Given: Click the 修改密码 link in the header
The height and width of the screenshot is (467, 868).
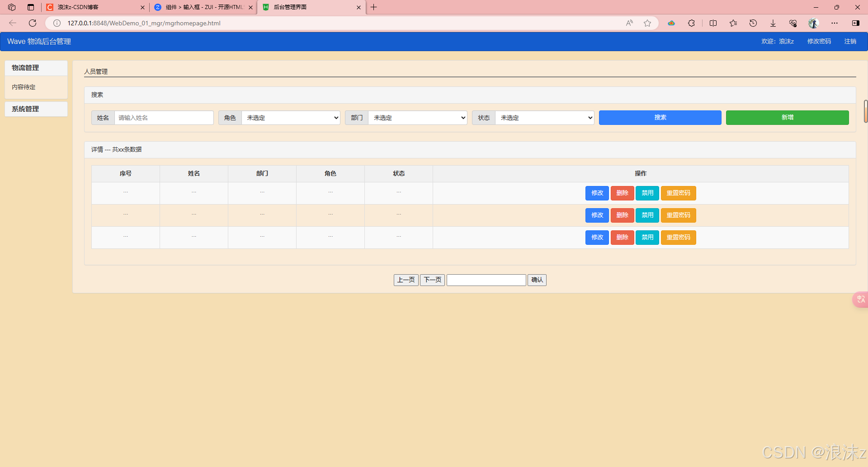Looking at the screenshot, I should pos(819,42).
